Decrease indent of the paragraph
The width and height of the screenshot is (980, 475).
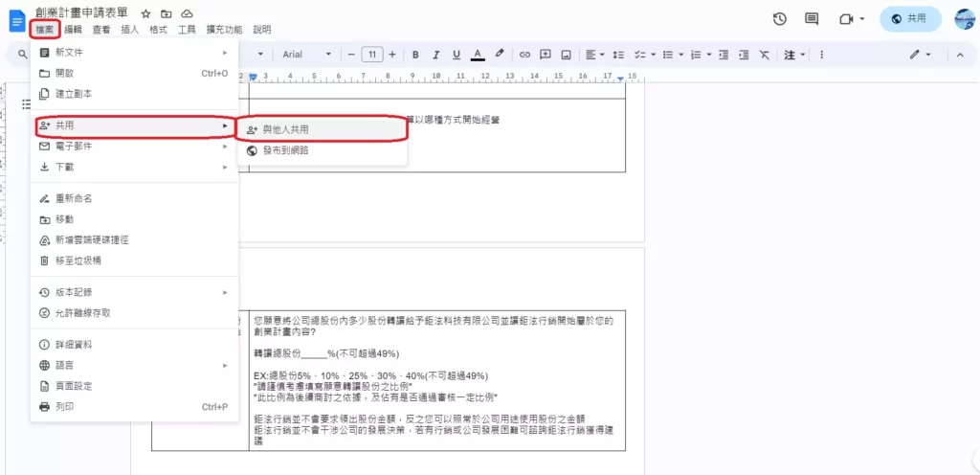tap(724, 55)
